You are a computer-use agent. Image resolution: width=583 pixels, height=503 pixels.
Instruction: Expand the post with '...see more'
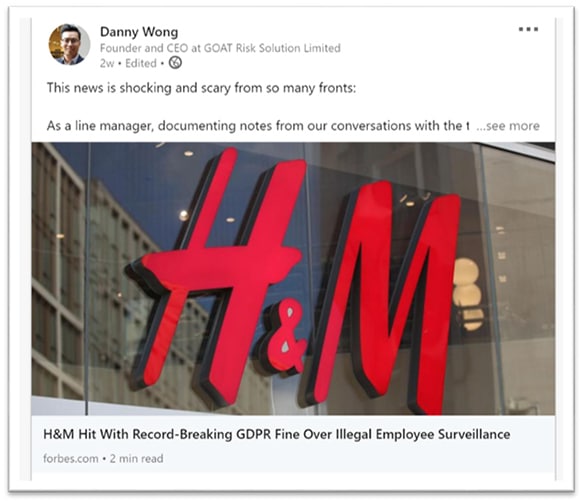[508, 126]
